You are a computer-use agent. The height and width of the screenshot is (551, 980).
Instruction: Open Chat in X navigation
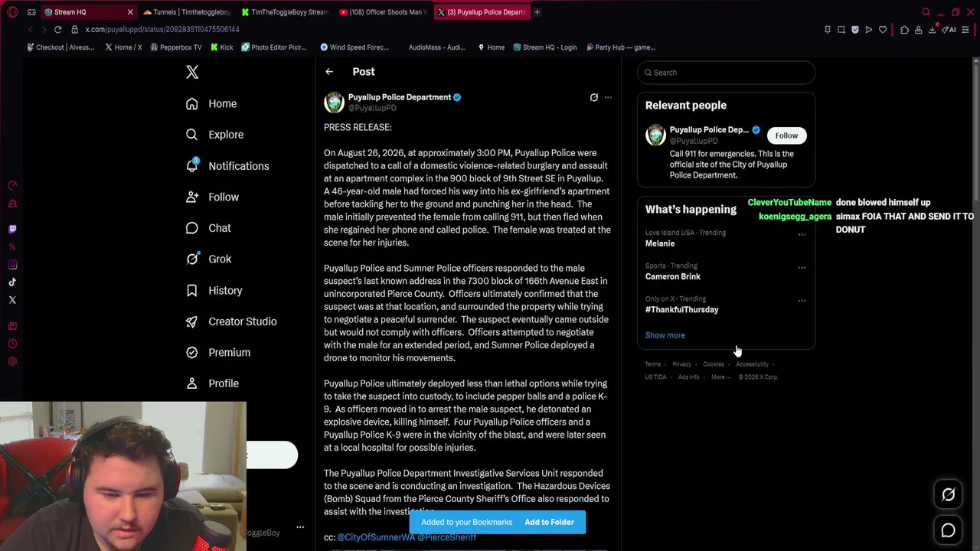coord(209,228)
